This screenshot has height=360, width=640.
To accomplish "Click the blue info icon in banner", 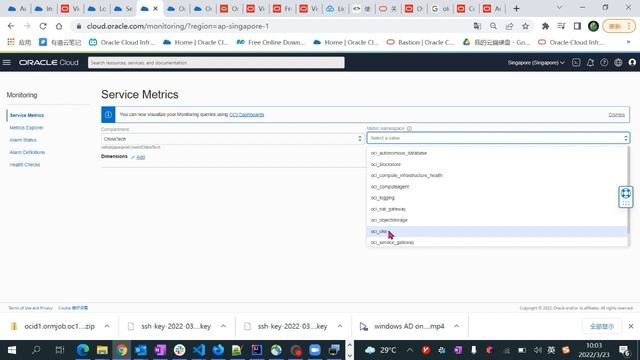I will 108,115.
